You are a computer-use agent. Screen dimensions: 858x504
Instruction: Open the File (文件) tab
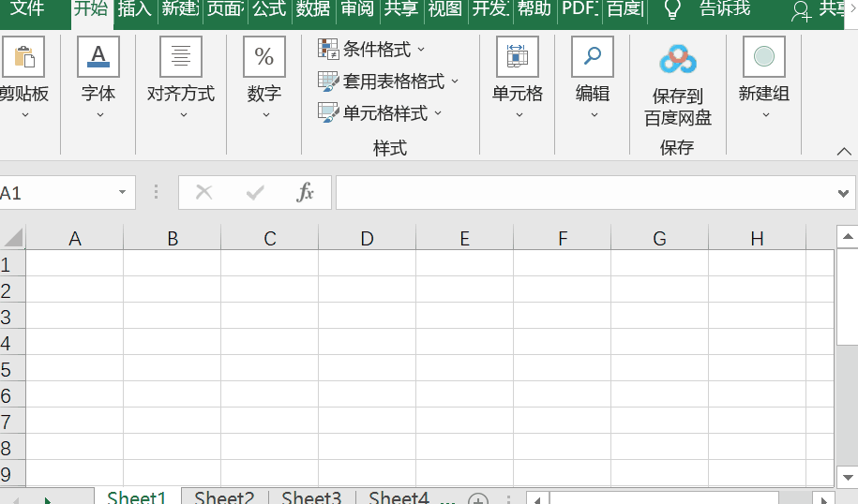[x=27, y=8]
